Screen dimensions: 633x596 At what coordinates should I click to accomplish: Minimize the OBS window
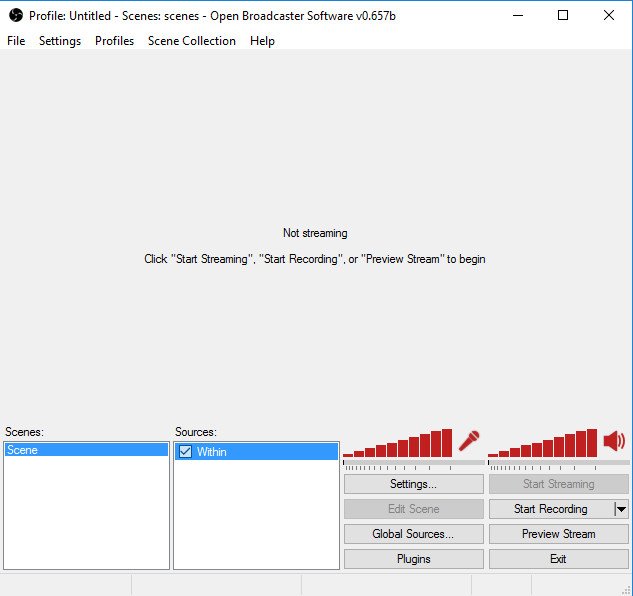tap(518, 15)
